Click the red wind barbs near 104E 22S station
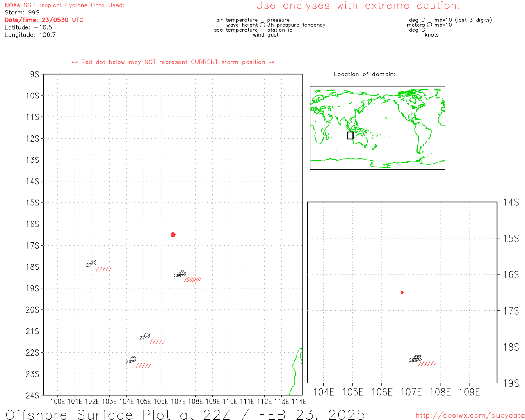The width and height of the screenshot is (525, 420). [x=144, y=365]
